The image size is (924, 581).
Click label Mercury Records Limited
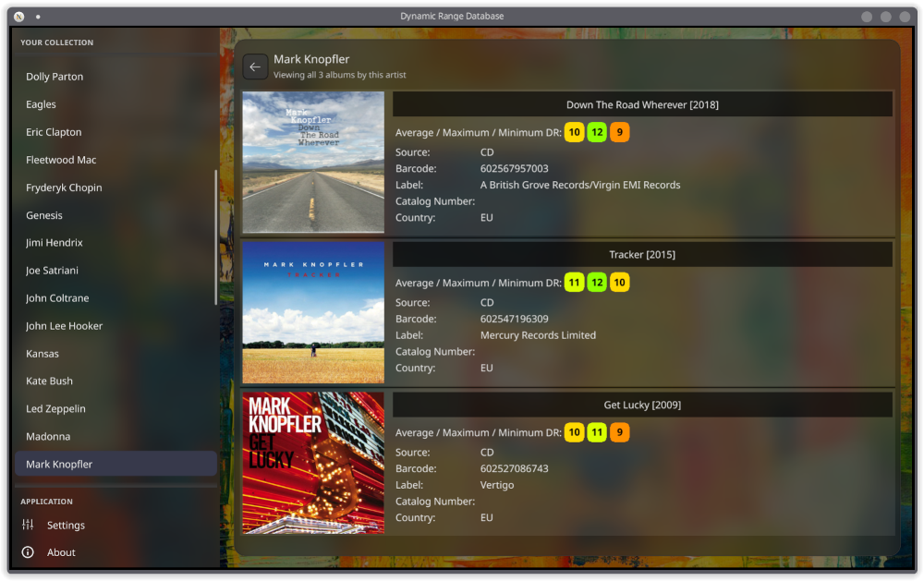[x=538, y=335]
